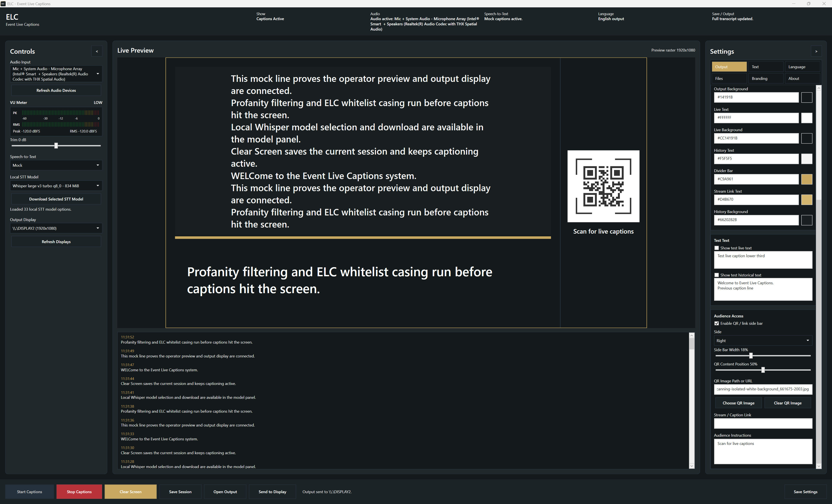The image size is (832, 504).
Task: Click the Side Bar Width slider handle
Action: (x=751, y=355)
